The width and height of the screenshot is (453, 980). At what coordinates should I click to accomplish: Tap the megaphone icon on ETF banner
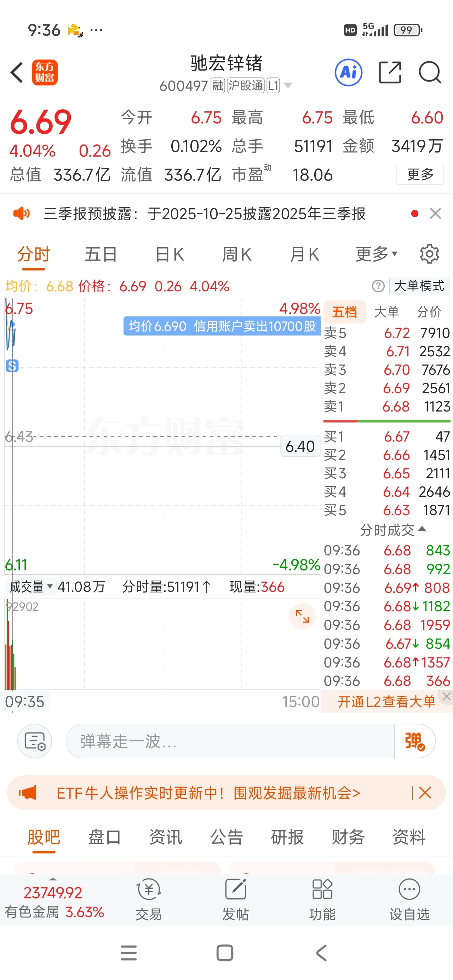pyautogui.click(x=28, y=793)
